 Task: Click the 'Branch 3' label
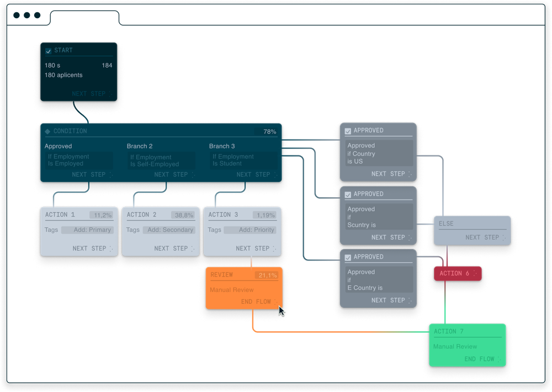click(222, 146)
